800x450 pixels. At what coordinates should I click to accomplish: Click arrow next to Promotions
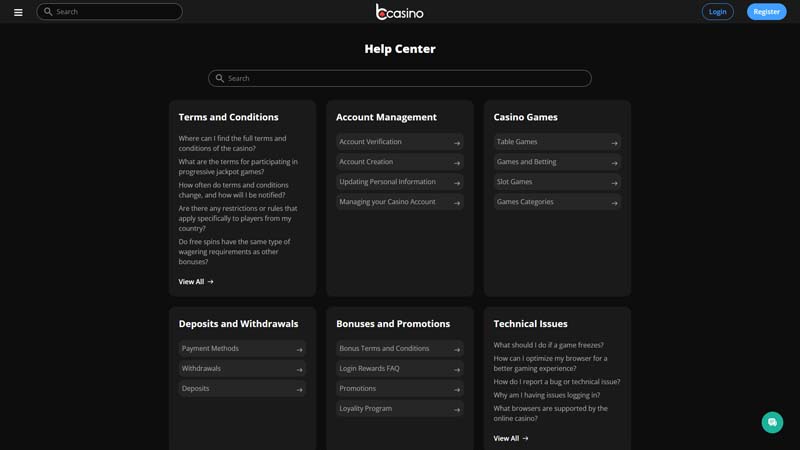[457, 390]
